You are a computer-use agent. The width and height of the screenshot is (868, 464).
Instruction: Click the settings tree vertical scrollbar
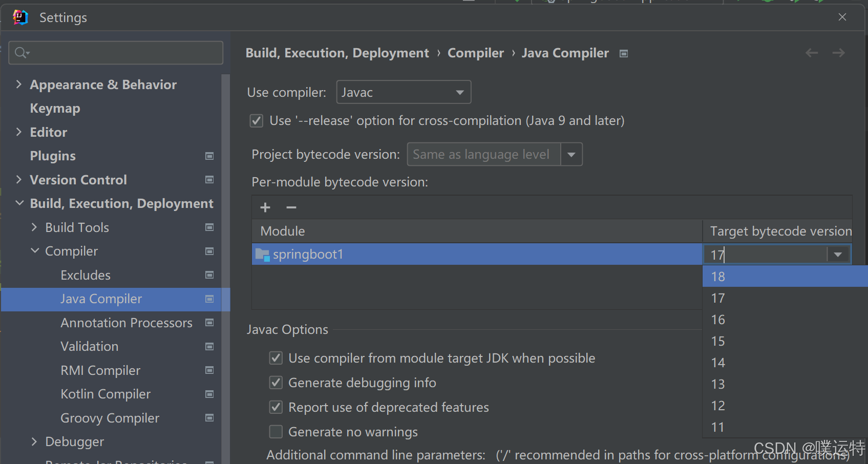[x=225, y=268]
